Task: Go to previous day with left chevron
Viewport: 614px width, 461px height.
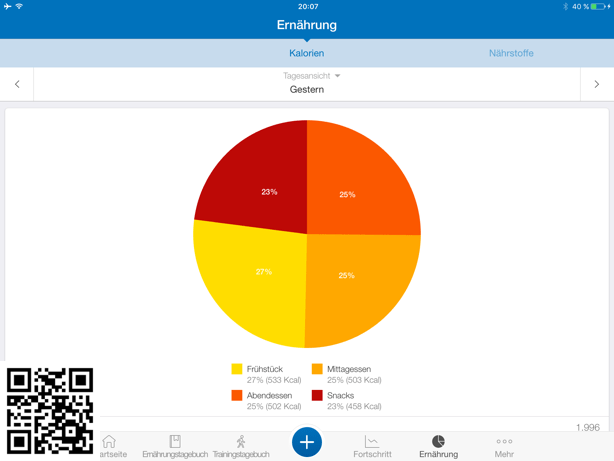Action: click(x=17, y=84)
